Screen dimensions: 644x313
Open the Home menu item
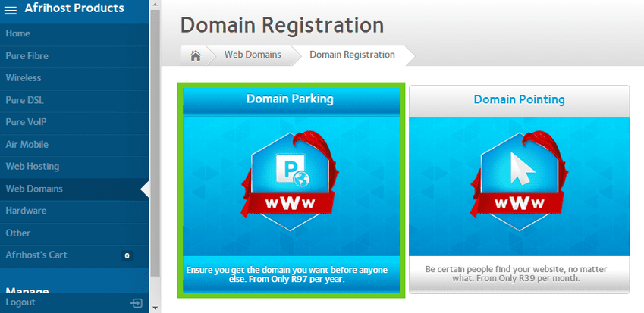tap(18, 33)
